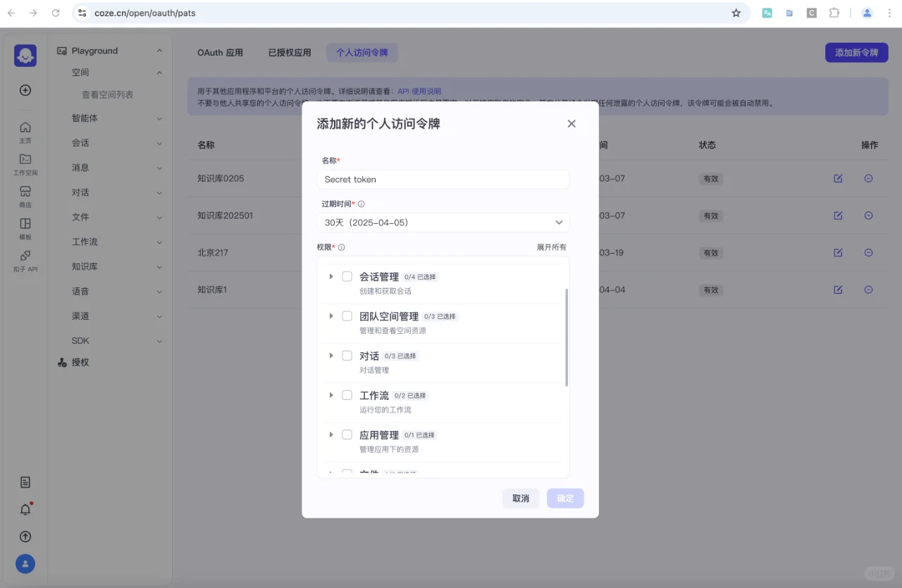Open 查看空间列表 in the sidebar

pyautogui.click(x=108, y=94)
